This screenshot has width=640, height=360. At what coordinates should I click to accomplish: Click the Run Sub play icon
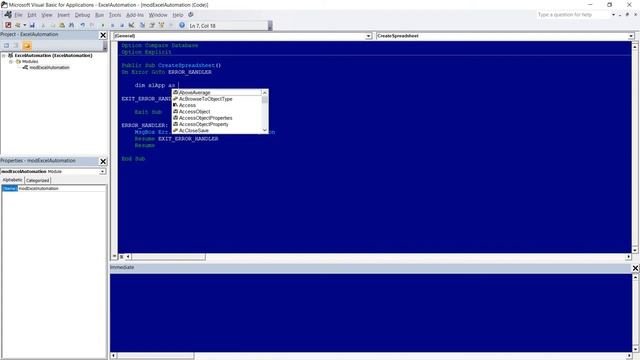pyautogui.click(x=103, y=25)
